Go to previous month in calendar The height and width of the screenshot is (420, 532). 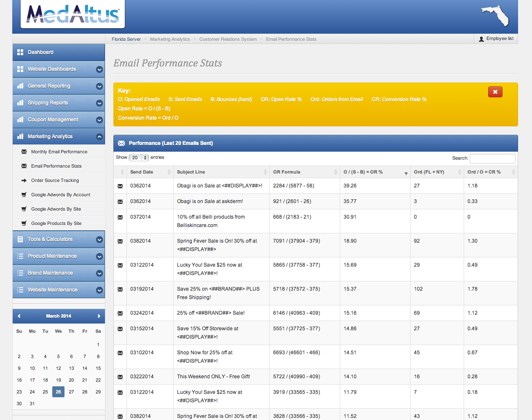coord(19,316)
